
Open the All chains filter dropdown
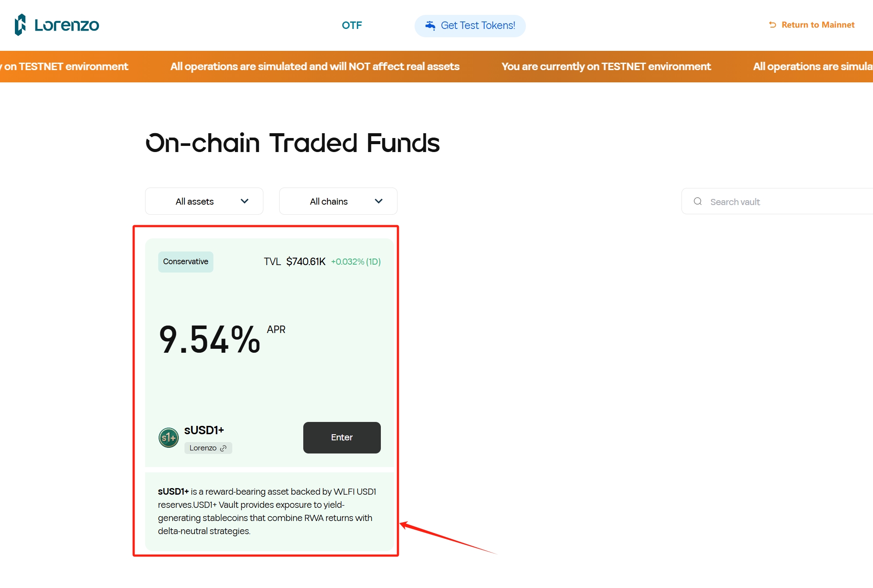click(x=338, y=201)
